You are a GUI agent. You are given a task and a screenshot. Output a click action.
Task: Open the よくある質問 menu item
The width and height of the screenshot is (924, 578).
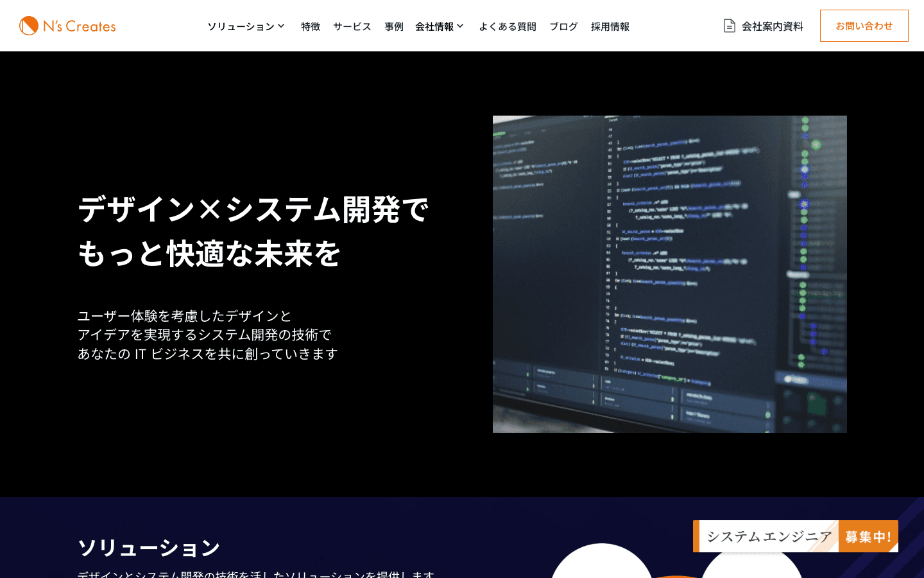click(508, 26)
